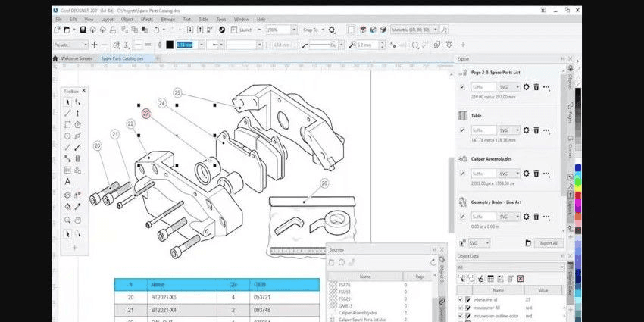Screen dimensions: 644x322
Task: Open the zoom level dropdown showing 200%
Action: pyautogui.click(x=294, y=30)
